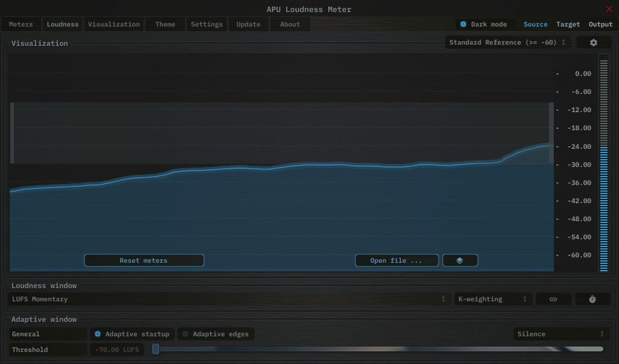The image size is (619, 364).
Task: Open the Visualization tab
Action: tap(113, 25)
